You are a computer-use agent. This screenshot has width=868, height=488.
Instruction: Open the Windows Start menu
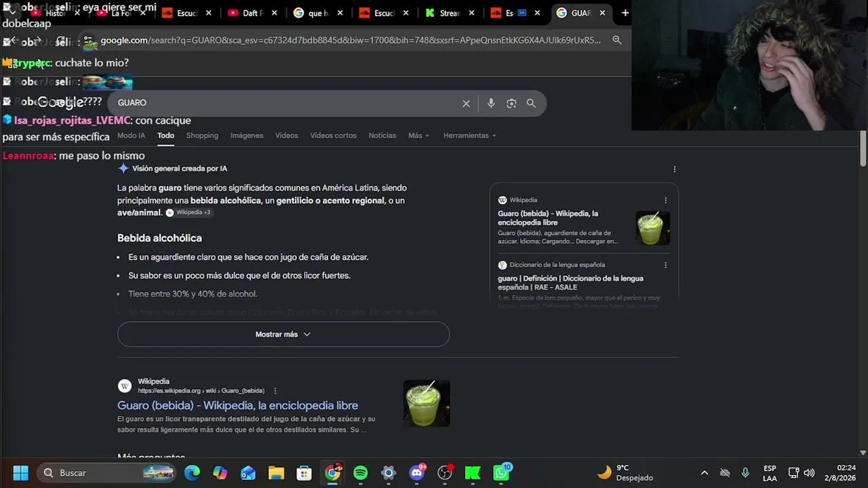click(x=20, y=472)
